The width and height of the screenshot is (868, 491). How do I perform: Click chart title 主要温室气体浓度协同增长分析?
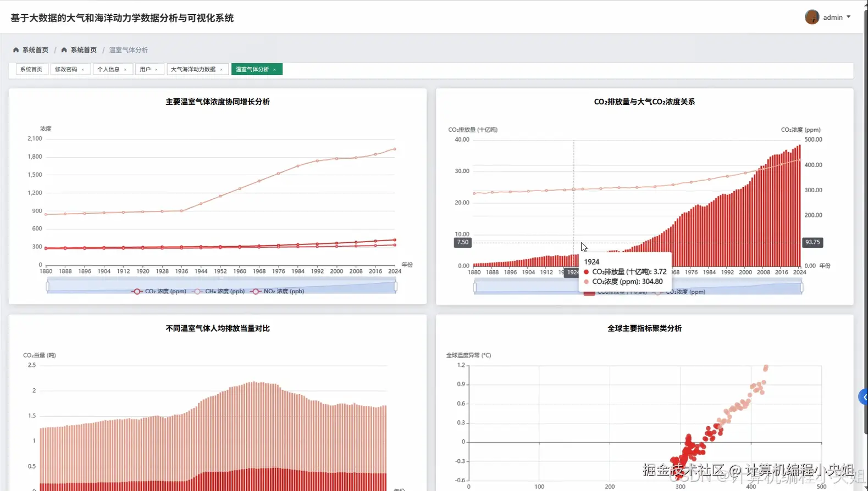[218, 102]
